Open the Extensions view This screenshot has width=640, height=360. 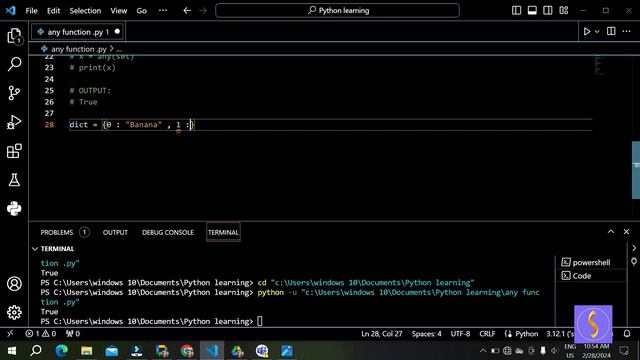point(14,151)
